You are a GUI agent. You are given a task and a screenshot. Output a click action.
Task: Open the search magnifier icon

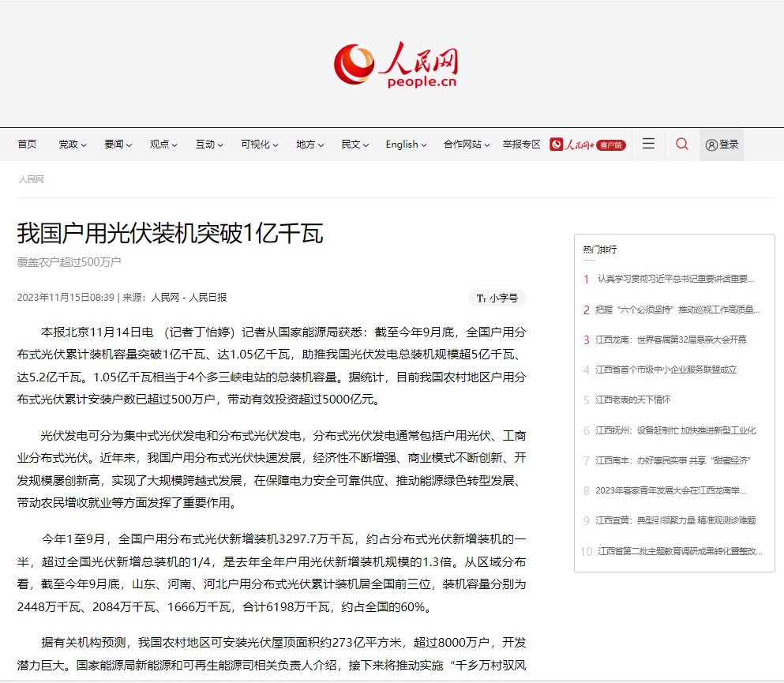click(682, 144)
